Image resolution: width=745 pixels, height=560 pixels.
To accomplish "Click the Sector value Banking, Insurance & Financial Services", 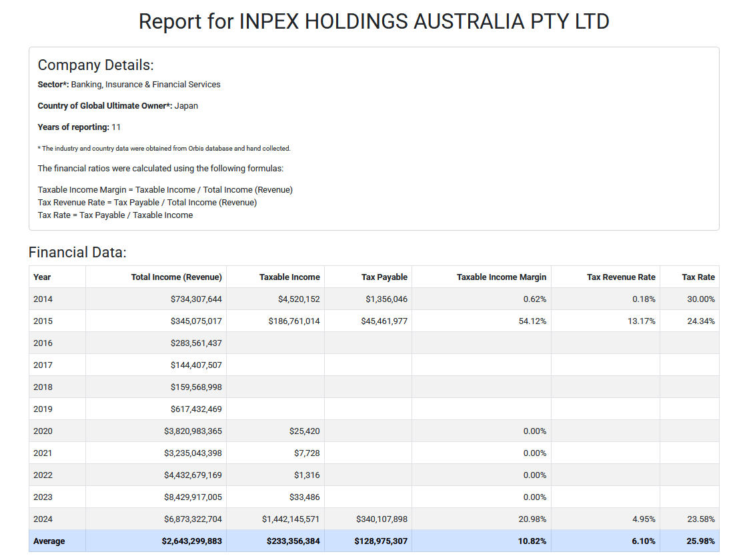I will click(145, 85).
